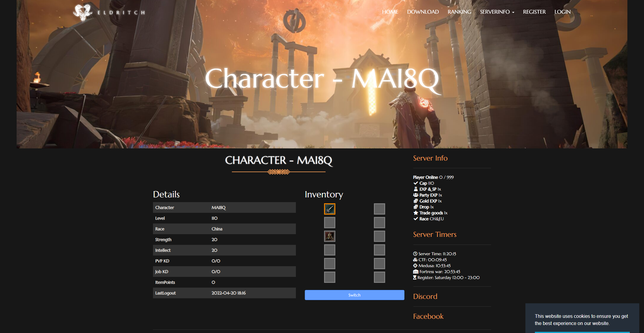Image resolution: width=644 pixels, height=333 pixels.
Task: Click the Eldritch ram skull logo
Action: click(83, 12)
